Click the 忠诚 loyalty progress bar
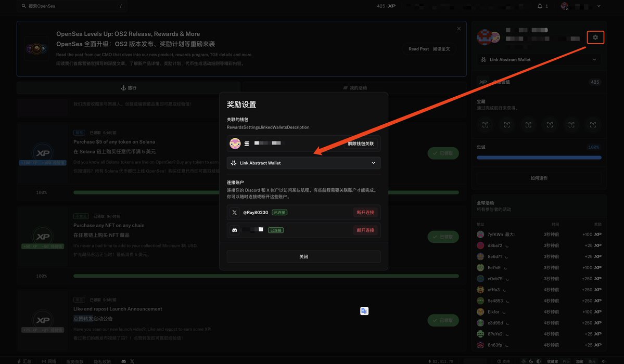The width and height of the screenshot is (624, 364). [x=539, y=158]
